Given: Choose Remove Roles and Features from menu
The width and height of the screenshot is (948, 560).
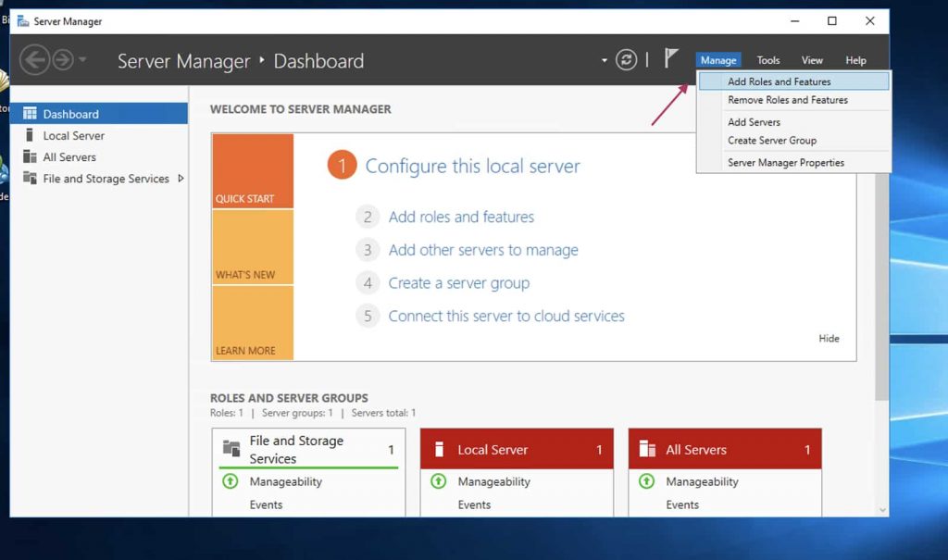Looking at the screenshot, I should (787, 100).
